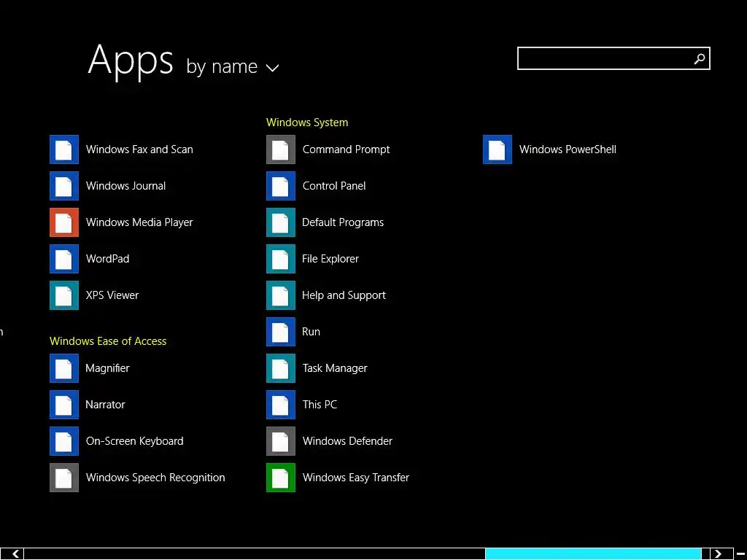The height and width of the screenshot is (560, 747).
Task: Open Command Prompt icon
Action: 281,149
